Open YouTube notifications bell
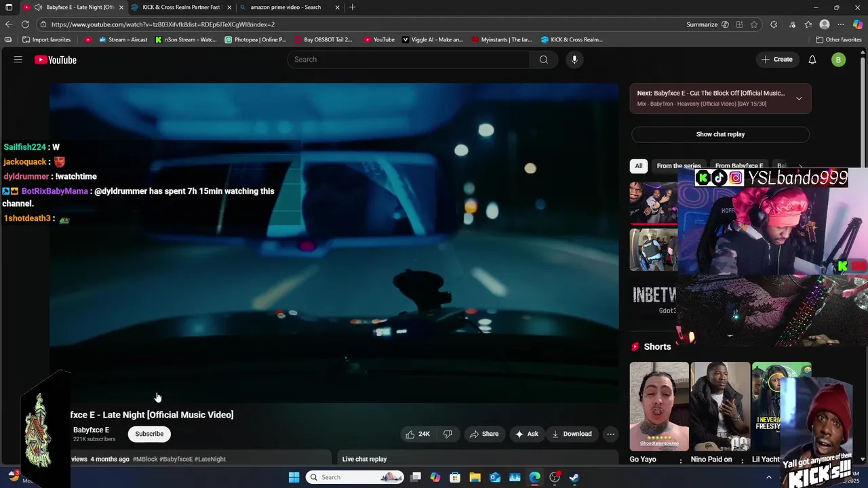 point(812,60)
